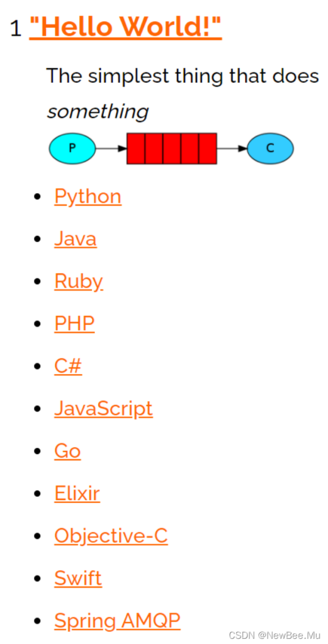The width and height of the screenshot is (328, 644).
Task: Open the "Hello World!" heading link
Action: pyautogui.click(x=125, y=28)
